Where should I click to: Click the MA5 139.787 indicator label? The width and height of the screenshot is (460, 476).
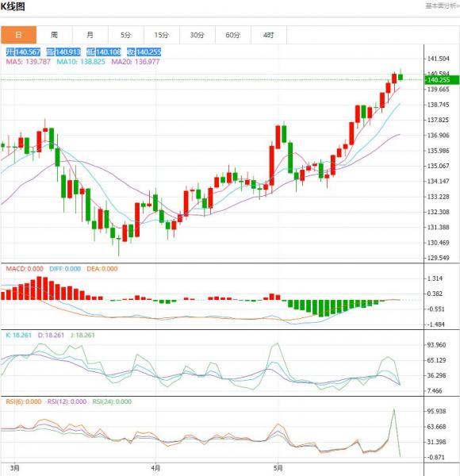click(29, 62)
